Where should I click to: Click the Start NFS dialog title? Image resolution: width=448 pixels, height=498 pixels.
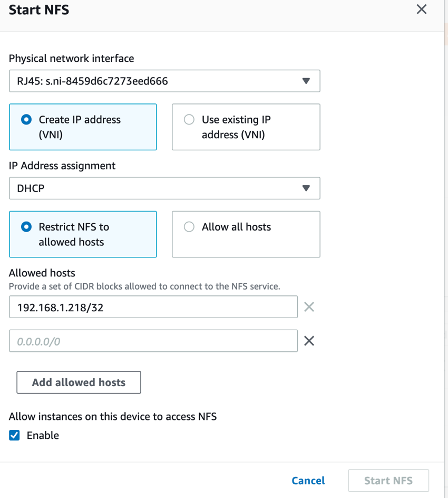(38, 10)
